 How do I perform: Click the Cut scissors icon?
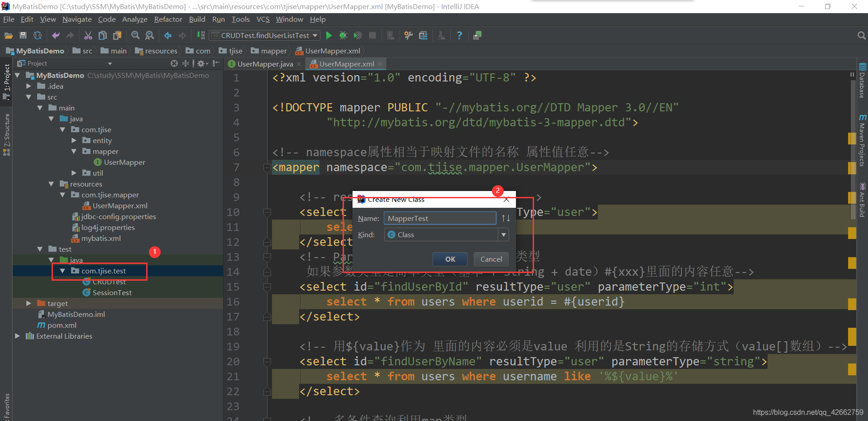point(88,35)
